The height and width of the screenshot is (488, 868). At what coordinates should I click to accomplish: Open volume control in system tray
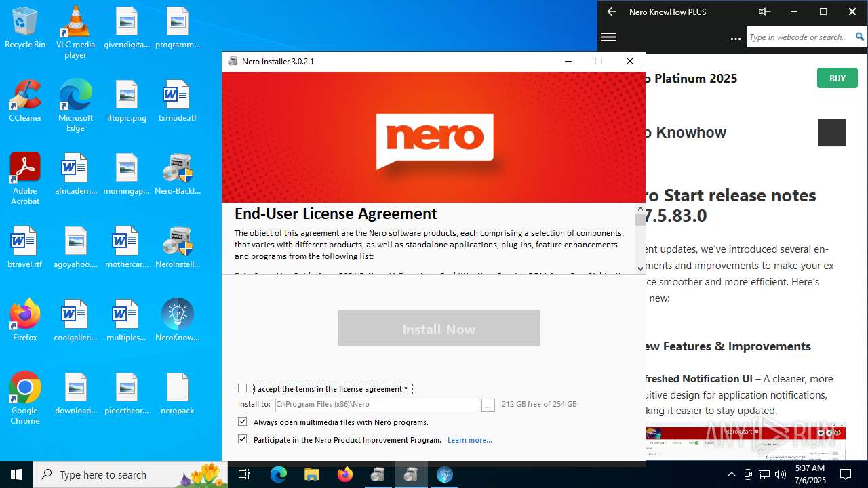[781, 474]
